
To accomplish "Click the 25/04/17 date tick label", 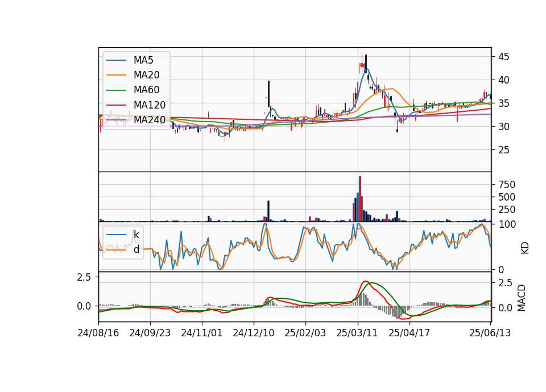I will click(x=409, y=333).
